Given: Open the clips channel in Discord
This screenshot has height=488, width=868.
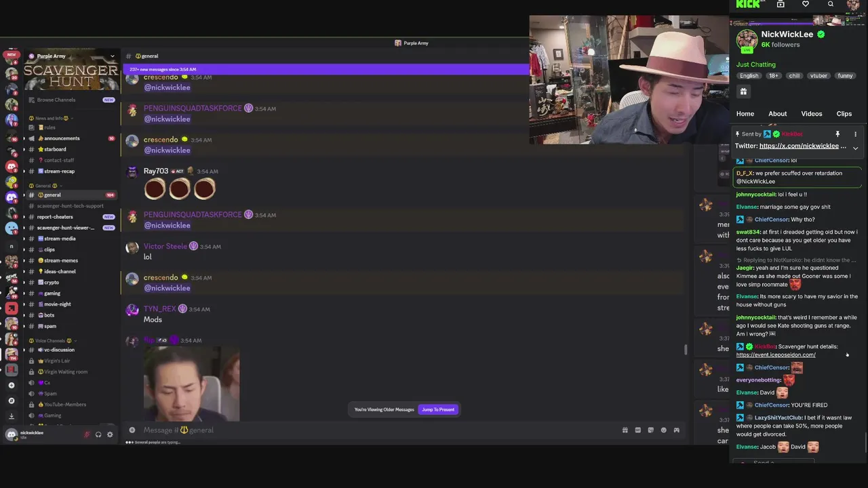Looking at the screenshot, I should 71,249.
